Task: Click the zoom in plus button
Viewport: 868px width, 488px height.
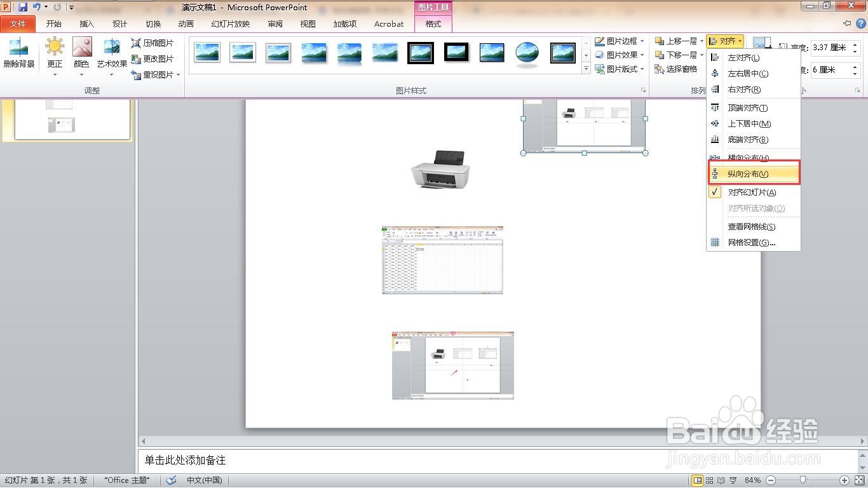Action: point(844,480)
